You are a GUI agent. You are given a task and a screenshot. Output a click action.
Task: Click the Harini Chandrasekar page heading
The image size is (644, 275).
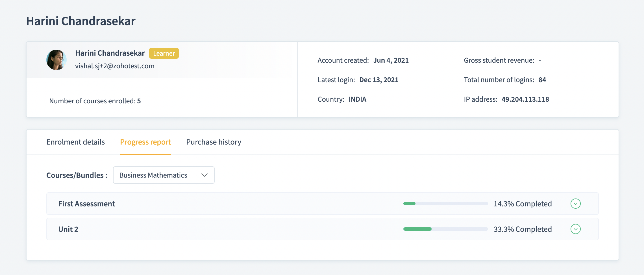coord(81,21)
